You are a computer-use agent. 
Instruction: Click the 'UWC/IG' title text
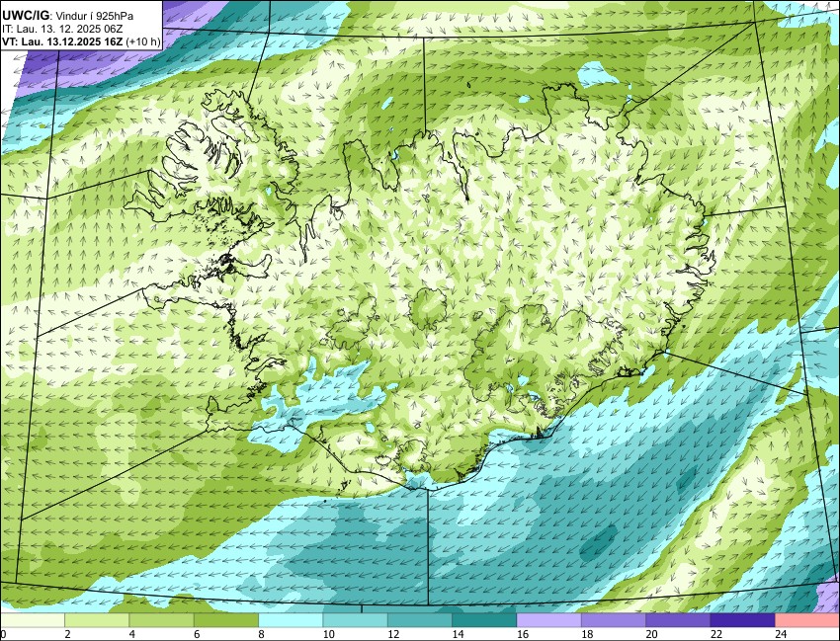pos(25,16)
